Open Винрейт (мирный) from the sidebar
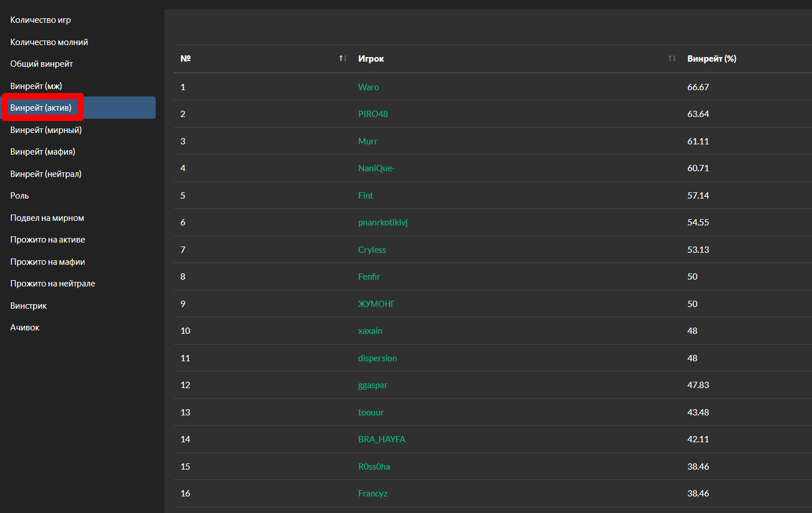 (x=47, y=130)
